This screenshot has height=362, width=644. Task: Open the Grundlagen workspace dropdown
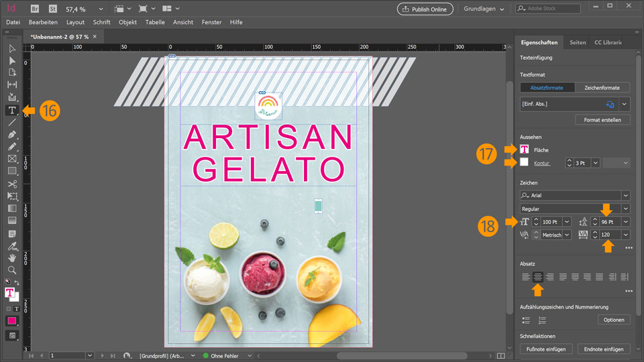coord(484,9)
